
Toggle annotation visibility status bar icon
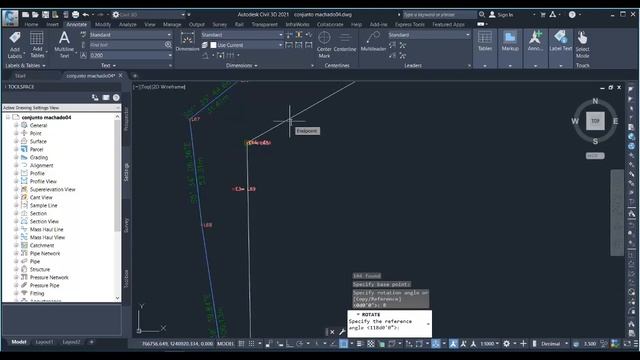pos(453,344)
